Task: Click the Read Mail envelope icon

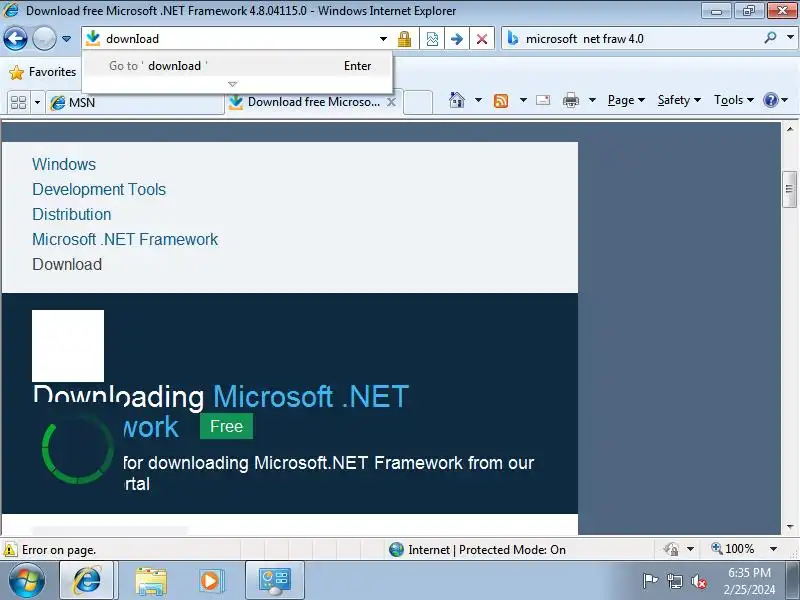Action: pyautogui.click(x=543, y=100)
